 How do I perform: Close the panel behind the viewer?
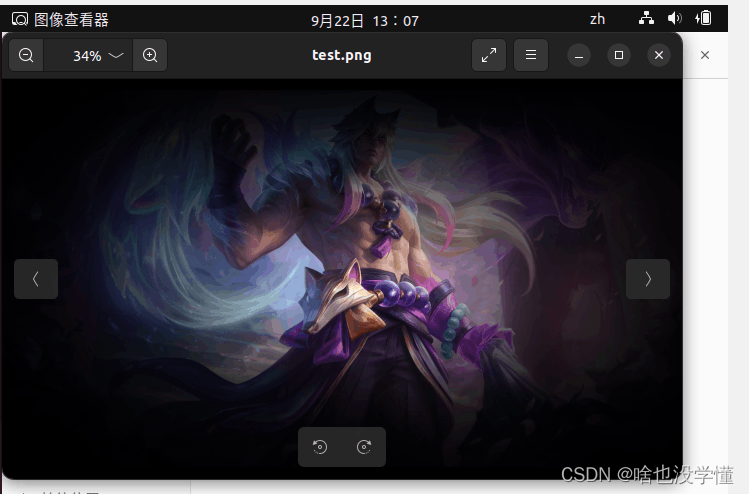coord(705,55)
